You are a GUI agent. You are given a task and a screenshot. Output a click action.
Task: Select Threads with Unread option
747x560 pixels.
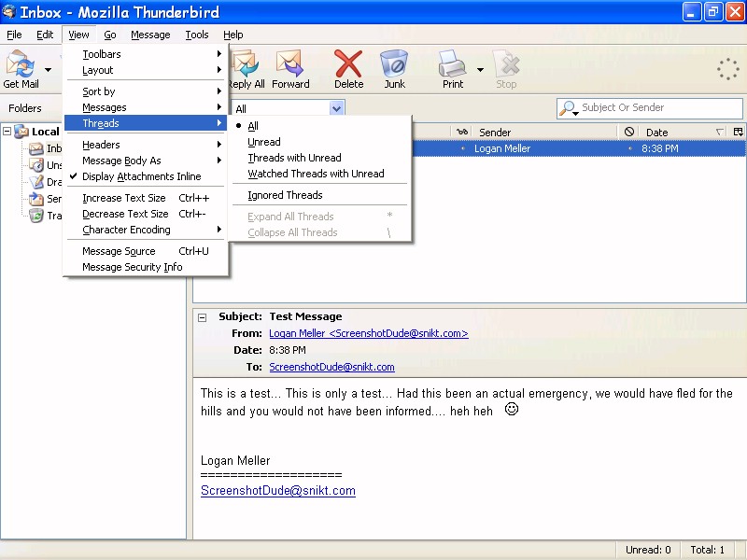point(319,158)
